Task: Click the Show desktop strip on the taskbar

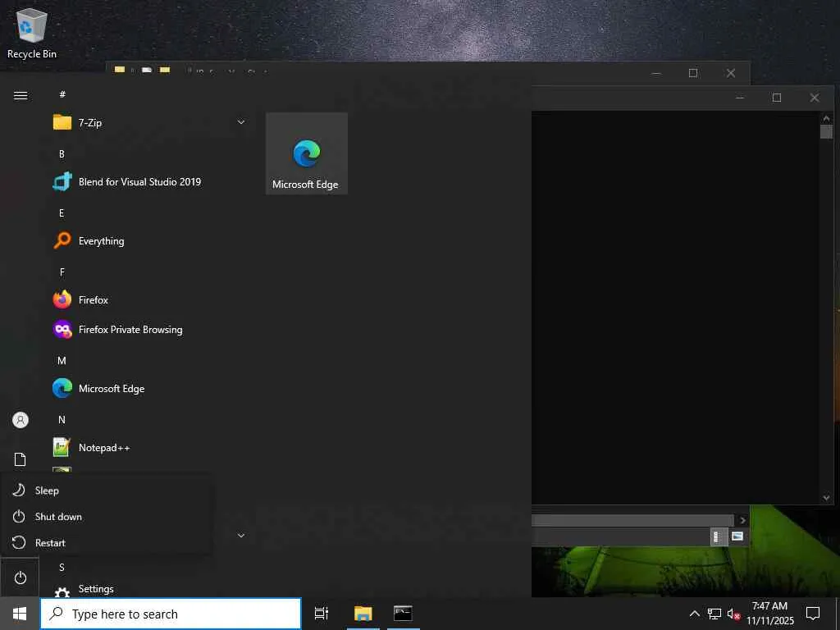Action: (838, 614)
